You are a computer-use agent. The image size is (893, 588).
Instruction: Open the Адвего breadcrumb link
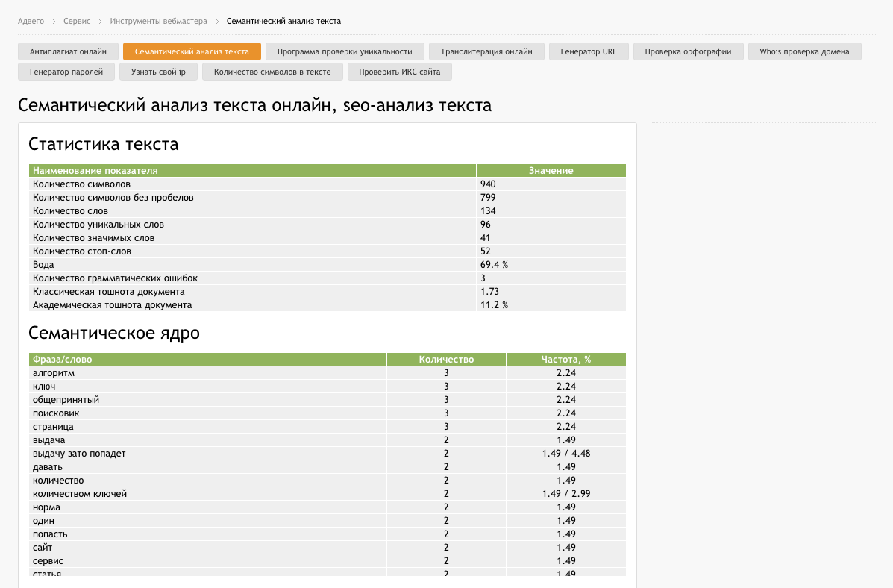(31, 21)
